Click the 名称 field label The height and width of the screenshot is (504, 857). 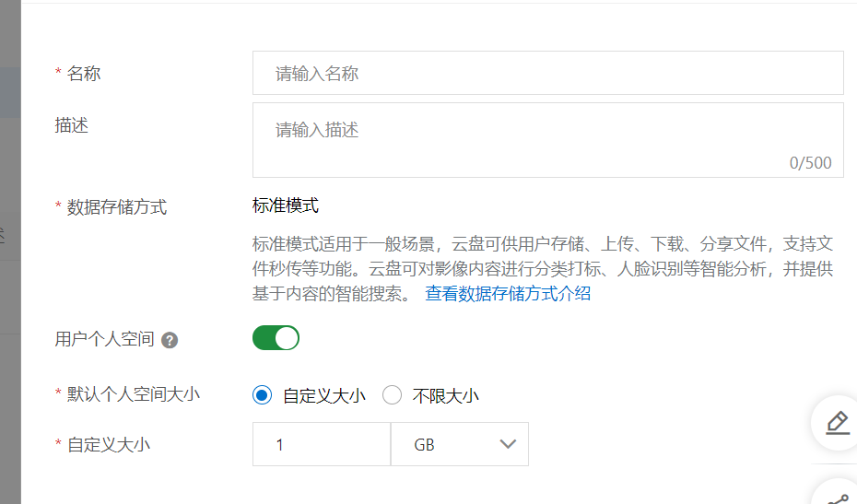point(84,74)
